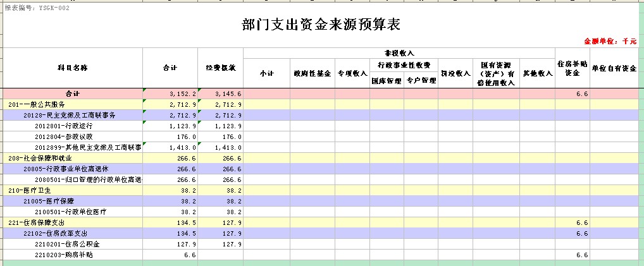The width and height of the screenshot is (644, 266).
Task: Click the red 金额单位:千元 label
Action: (610, 42)
